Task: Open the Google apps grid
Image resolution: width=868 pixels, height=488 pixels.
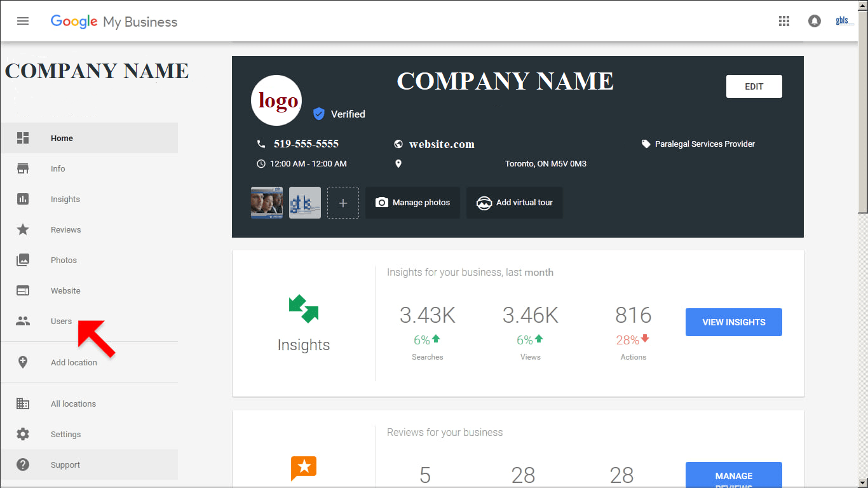Action: click(784, 21)
